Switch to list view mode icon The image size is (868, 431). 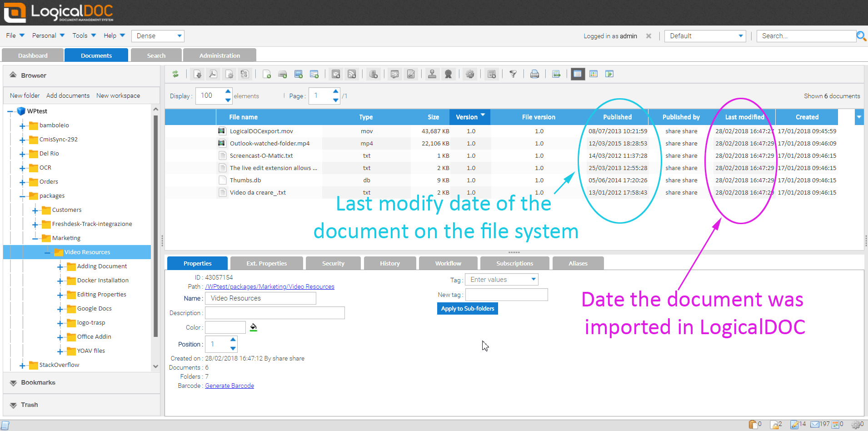tap(578, 74)
